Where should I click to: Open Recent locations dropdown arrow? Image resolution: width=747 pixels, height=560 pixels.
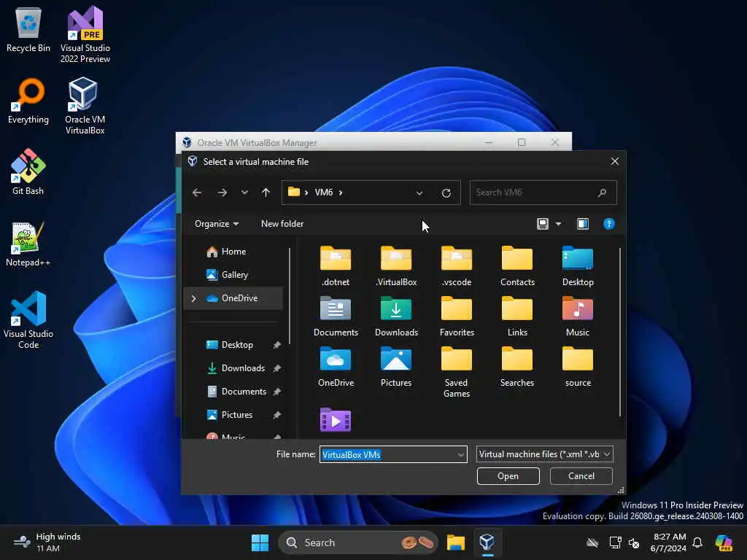point(244,192)
